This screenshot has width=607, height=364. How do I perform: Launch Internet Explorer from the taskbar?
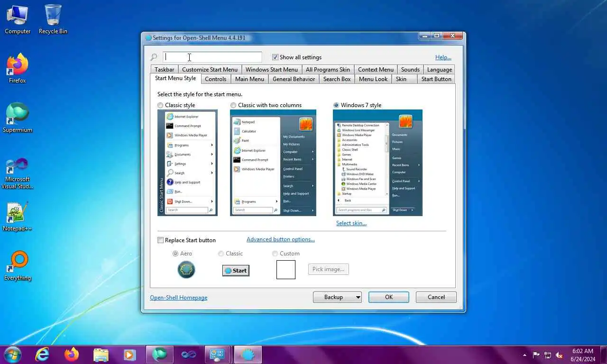[42, 355]
